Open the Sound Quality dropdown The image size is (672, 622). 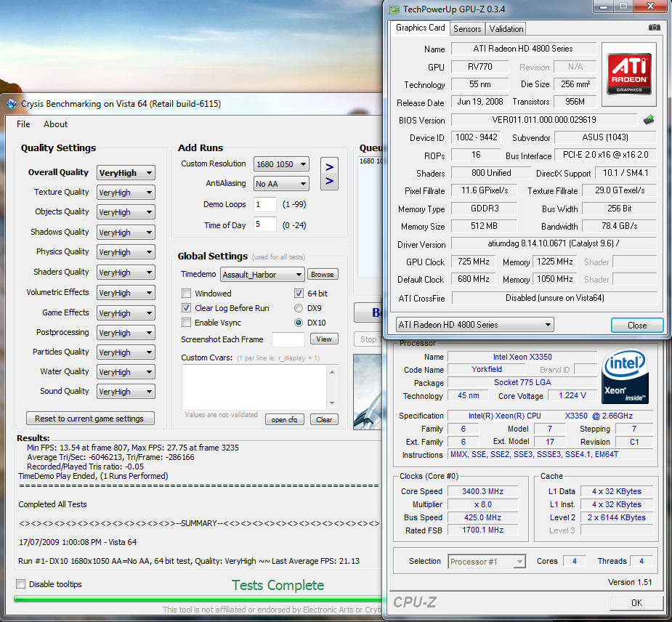[x=126, y=392]
